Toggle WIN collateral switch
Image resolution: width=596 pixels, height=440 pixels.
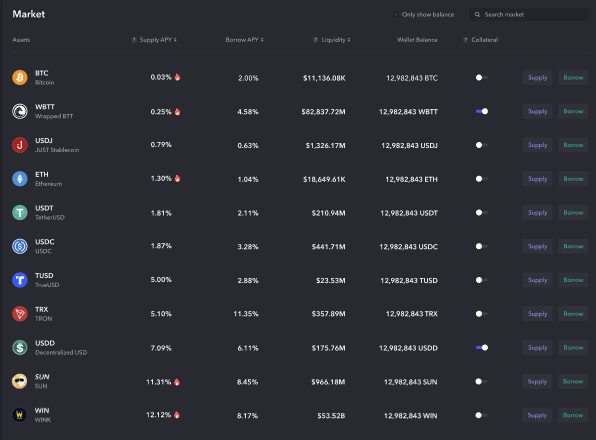click(481, 415)
